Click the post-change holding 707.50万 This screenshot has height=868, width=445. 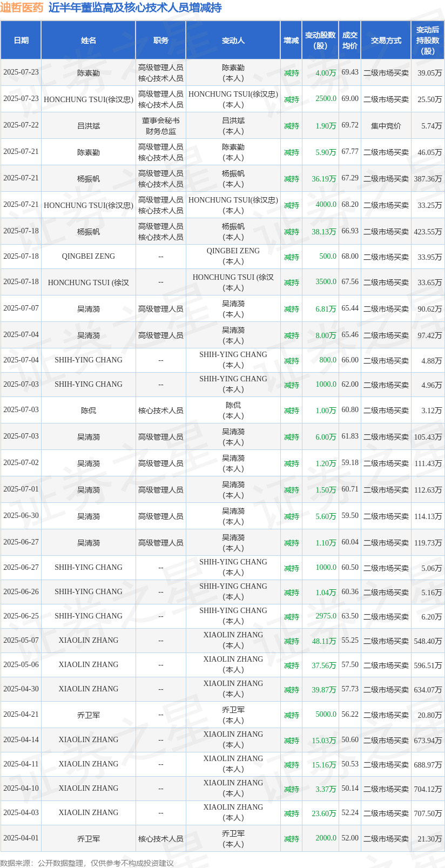coord(428,813)
